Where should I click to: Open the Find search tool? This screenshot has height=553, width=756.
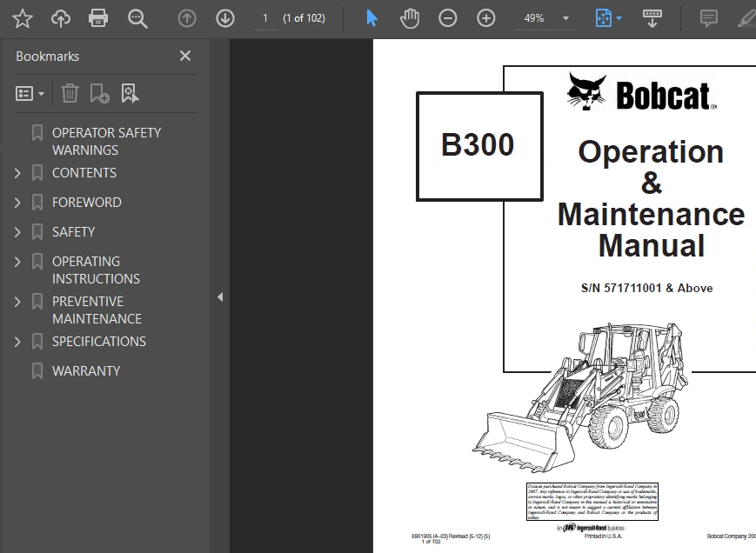137,17
